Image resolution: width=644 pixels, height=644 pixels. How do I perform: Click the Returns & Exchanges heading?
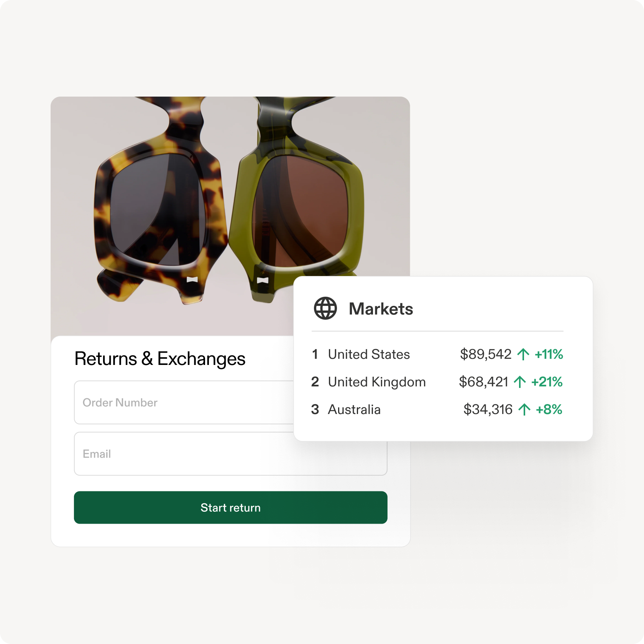coord(160,359)
